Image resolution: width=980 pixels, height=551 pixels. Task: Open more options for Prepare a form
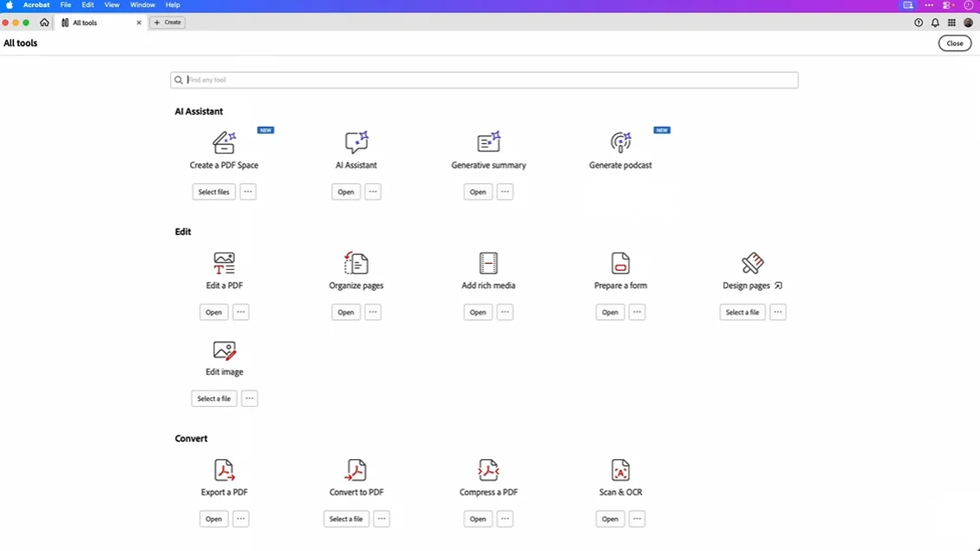pos(637,312)
